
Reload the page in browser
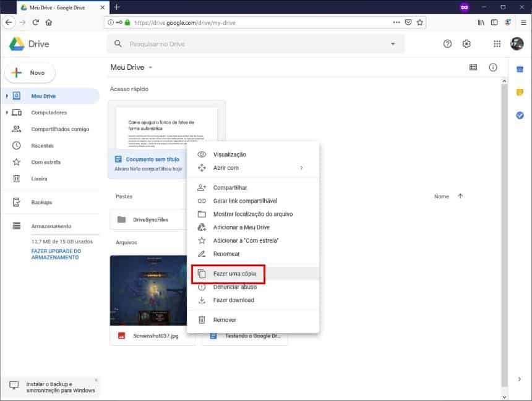click(x=35, y=22)
